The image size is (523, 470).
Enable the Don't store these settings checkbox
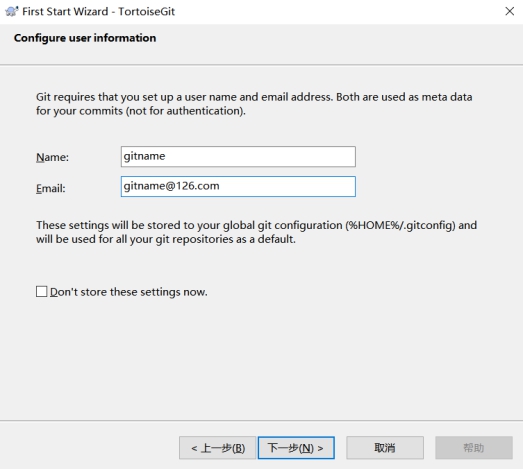(42, 291)
